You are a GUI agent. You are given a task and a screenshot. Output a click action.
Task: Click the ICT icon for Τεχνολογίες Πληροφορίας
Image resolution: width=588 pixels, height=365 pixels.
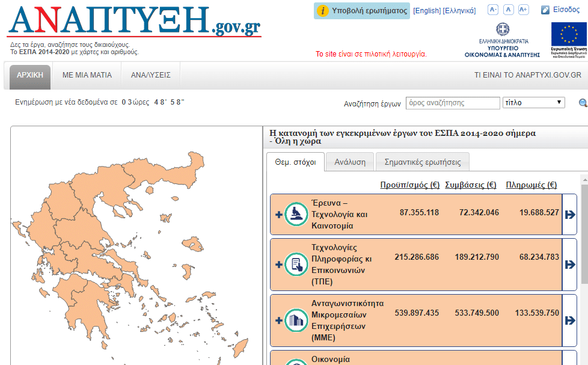point(296,265)
